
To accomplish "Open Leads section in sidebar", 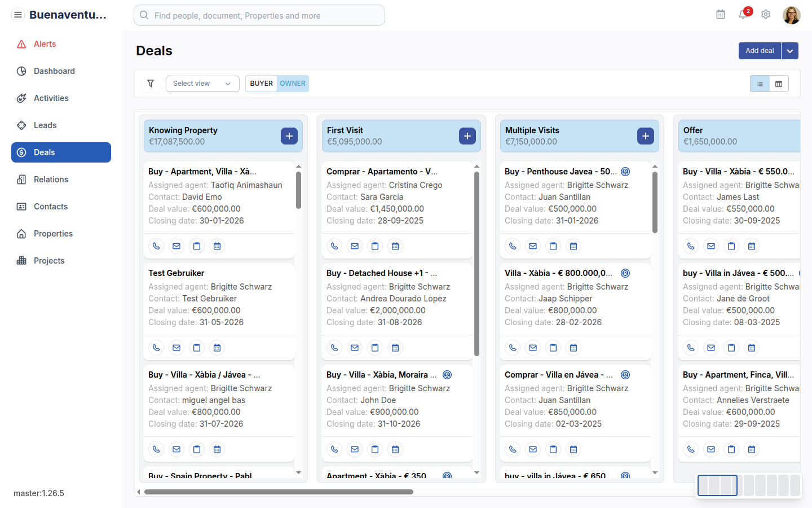I will 61,125.
